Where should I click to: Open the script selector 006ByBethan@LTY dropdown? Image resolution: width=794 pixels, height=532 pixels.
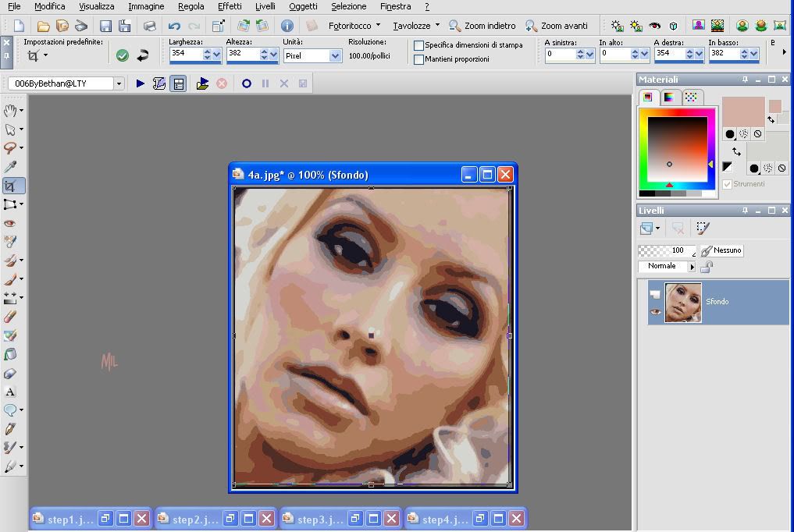tap(119, 83)
